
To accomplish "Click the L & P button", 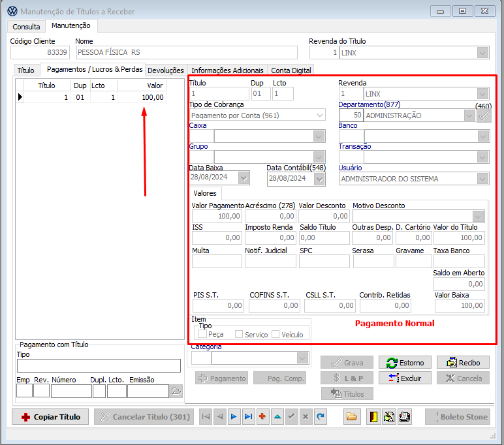I will [347, 378].
